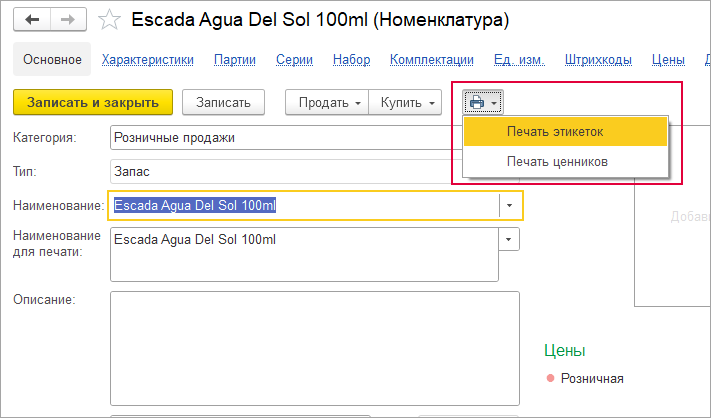Click the image placeholder area on the right

[x=673, y=216]
